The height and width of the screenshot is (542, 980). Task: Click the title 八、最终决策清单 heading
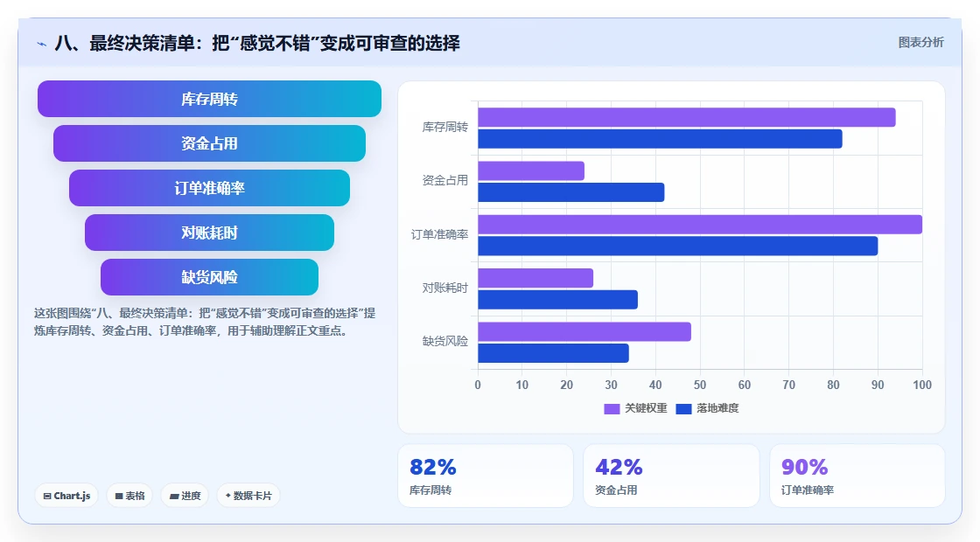coord(257,43)
